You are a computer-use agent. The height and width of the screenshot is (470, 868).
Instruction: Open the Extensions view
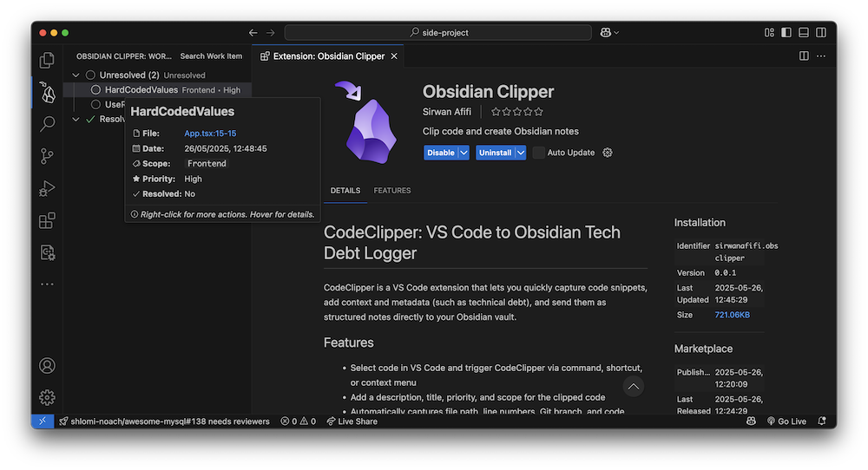click(47, 220)
